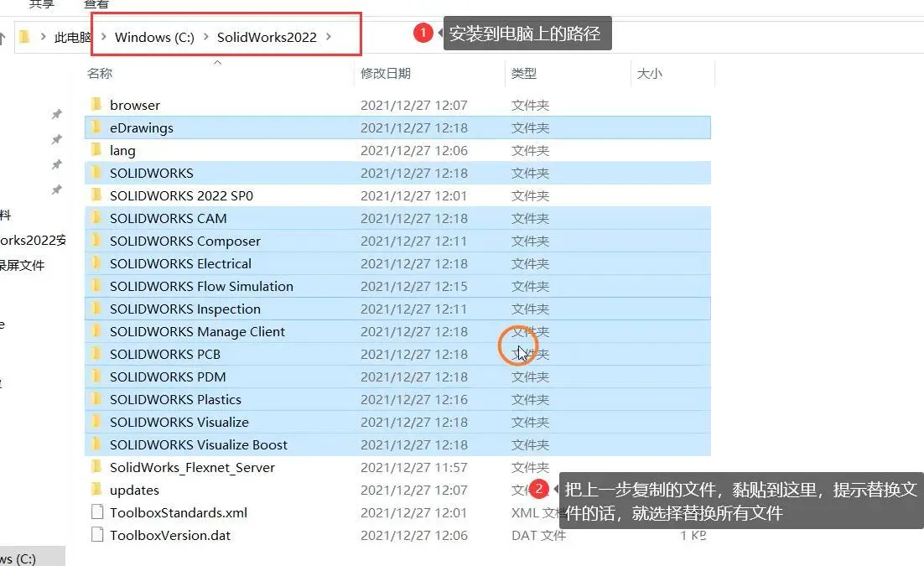Expand chevron before 此电脑 breadcrumb
924x566 pixels.
point(43,37)
